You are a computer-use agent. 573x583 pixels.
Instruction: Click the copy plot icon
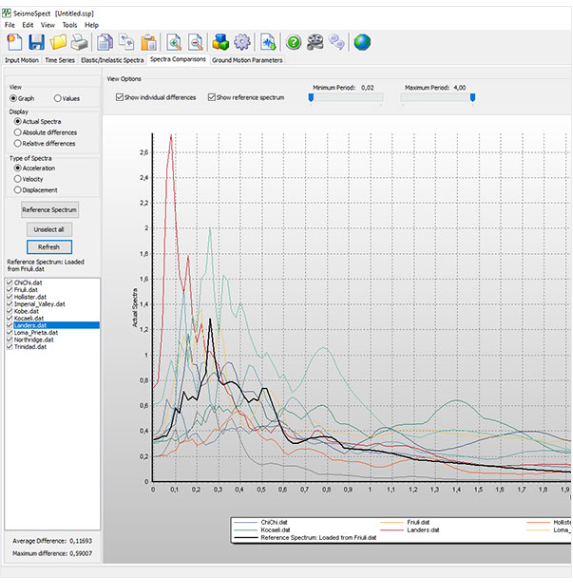(x=126, y=42)
